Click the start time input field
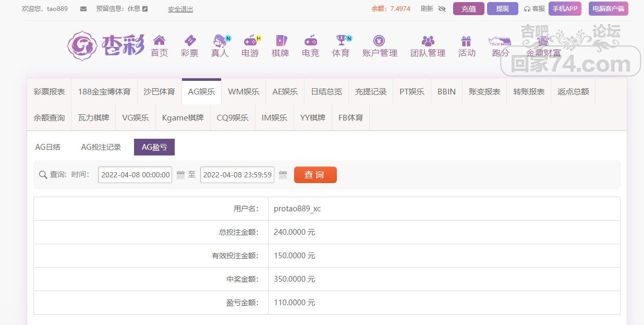 point(135,175)
